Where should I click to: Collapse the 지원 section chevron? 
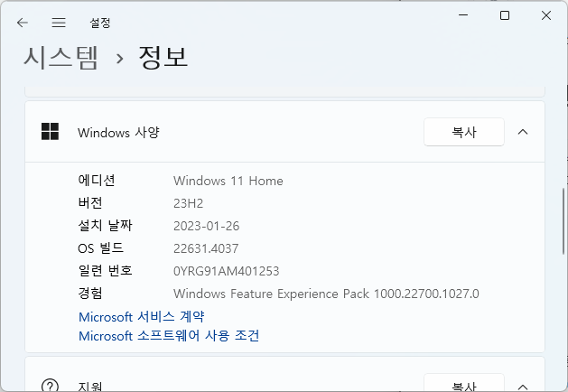[523, 387]
